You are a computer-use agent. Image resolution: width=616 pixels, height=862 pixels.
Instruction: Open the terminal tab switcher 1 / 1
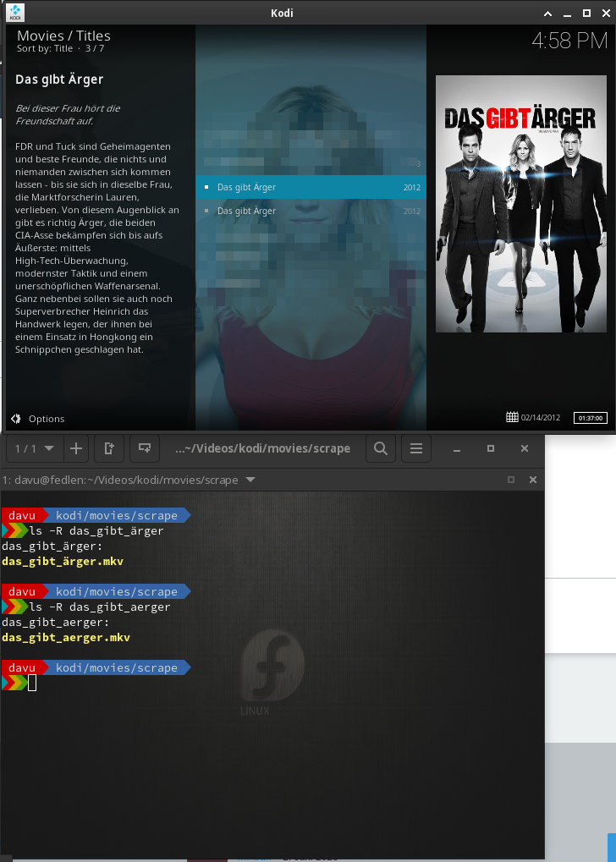pos(34,448)
